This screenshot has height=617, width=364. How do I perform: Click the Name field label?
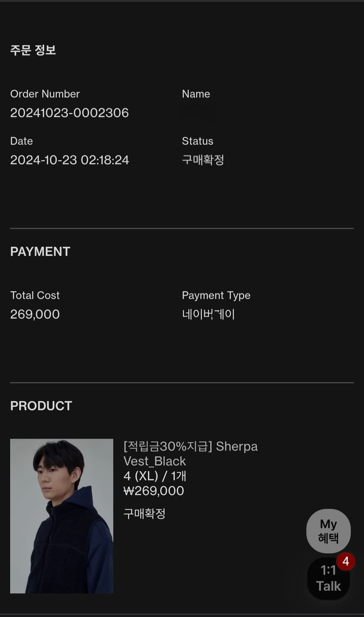pyautogui.click(x=196, y=94)
